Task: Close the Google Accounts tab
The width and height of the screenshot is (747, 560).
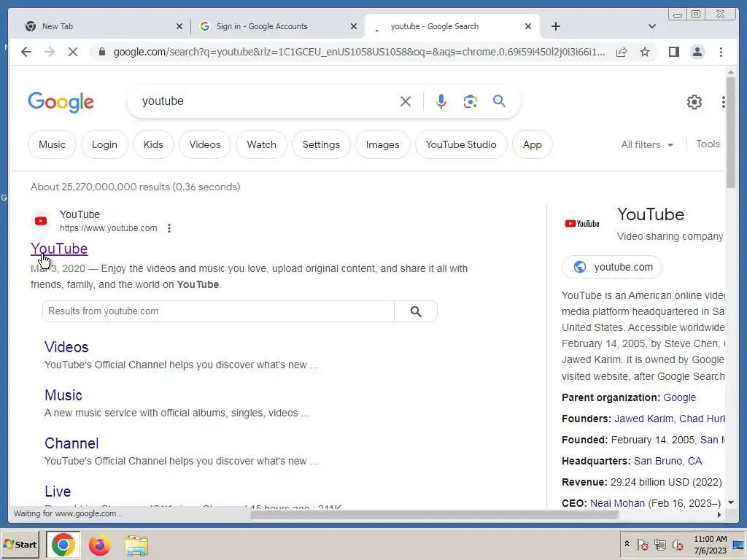Action: point(354,26)
